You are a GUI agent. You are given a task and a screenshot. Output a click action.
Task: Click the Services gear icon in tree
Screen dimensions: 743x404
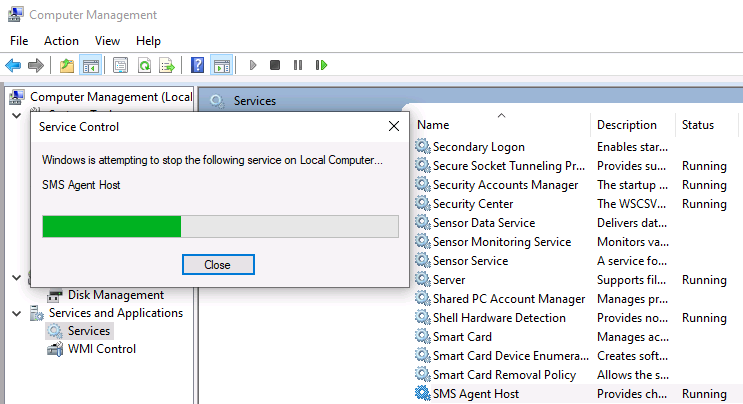point(55,331)
